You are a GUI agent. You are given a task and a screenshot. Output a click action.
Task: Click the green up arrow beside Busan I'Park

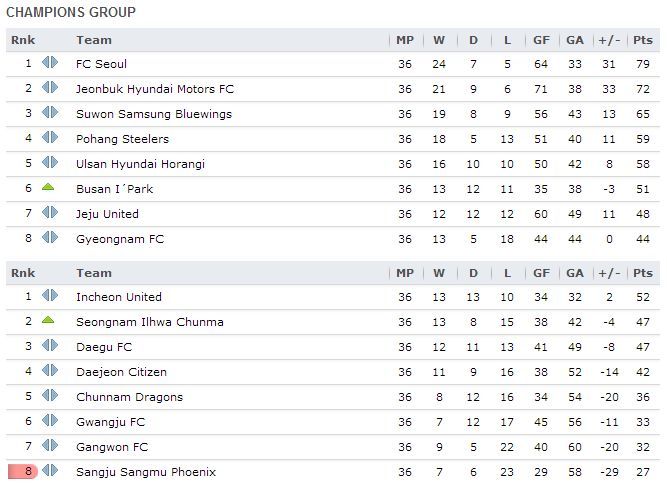point(48,186)
